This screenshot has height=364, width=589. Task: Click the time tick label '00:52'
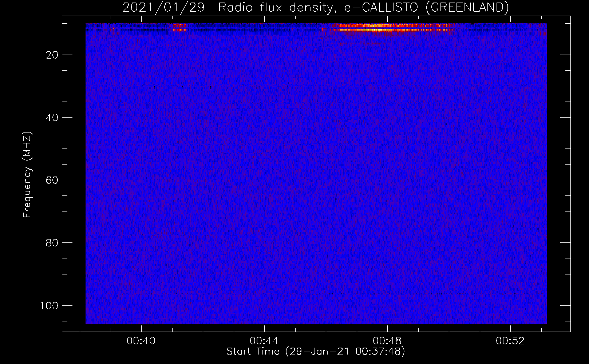pos(510,341)
